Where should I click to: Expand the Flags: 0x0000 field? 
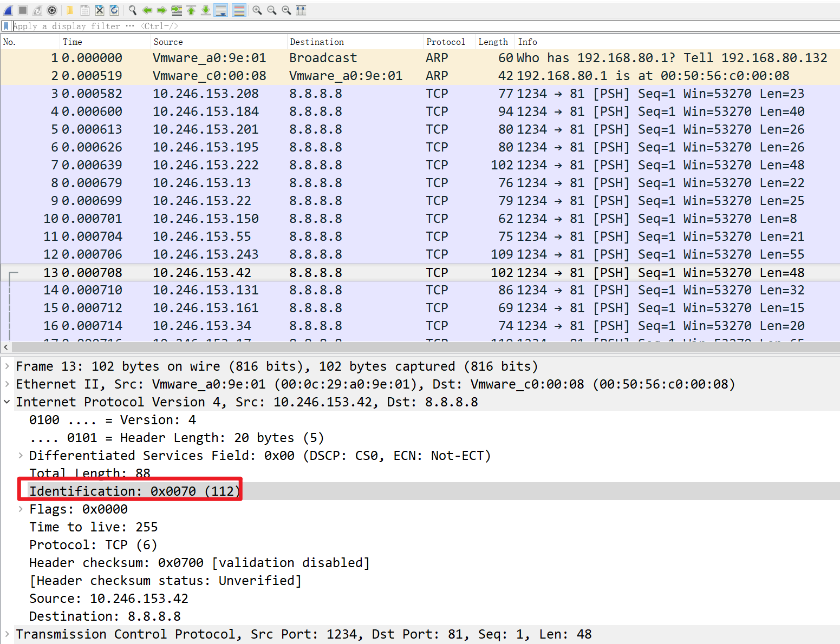click(21, 509)
